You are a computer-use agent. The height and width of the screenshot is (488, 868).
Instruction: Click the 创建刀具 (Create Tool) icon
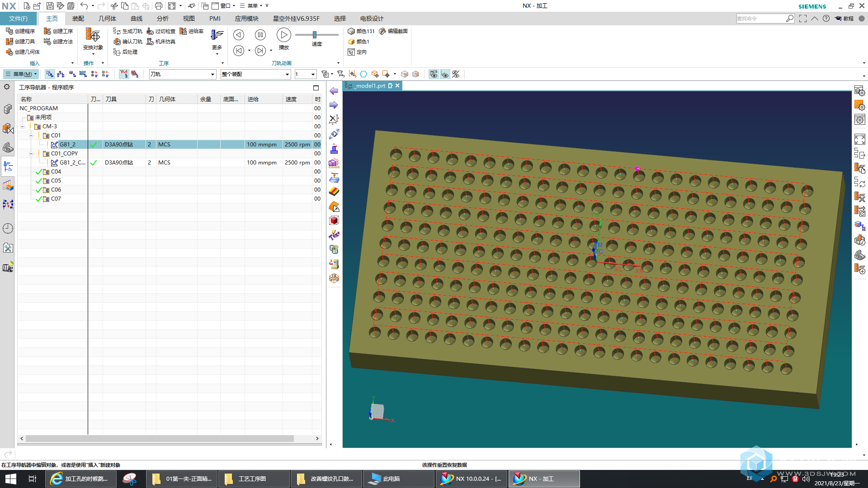click(x=9, y=42)
